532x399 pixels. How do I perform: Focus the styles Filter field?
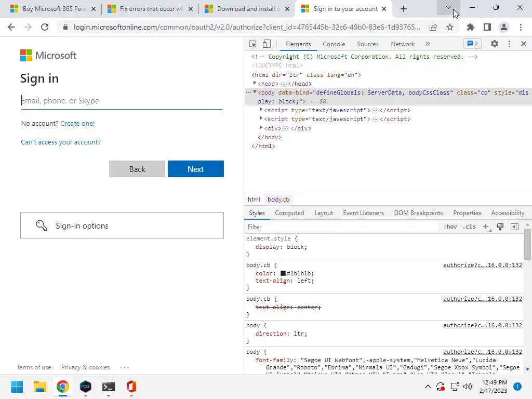coord(341,227)
